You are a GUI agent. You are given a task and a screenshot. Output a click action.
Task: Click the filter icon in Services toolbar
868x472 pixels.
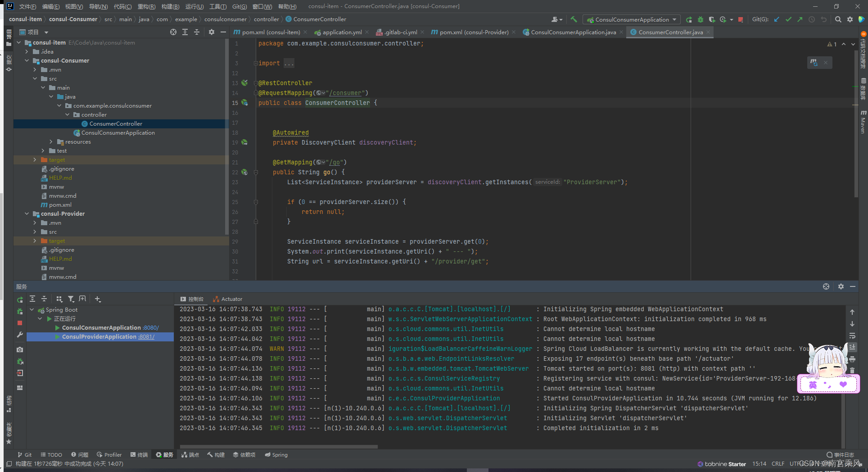[71, 299]
